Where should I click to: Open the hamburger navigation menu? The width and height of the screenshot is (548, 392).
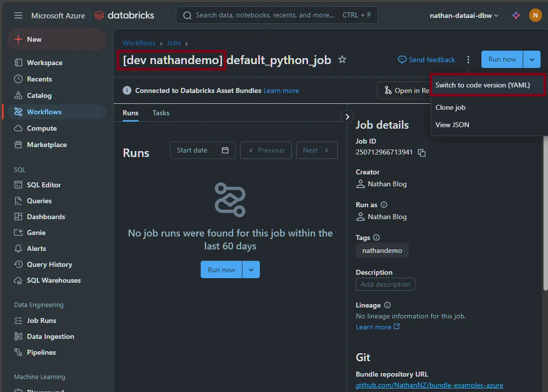click(x=18, y=15)
